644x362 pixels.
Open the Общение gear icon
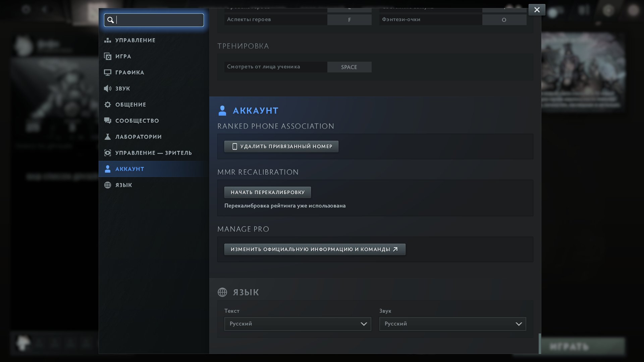107,105
